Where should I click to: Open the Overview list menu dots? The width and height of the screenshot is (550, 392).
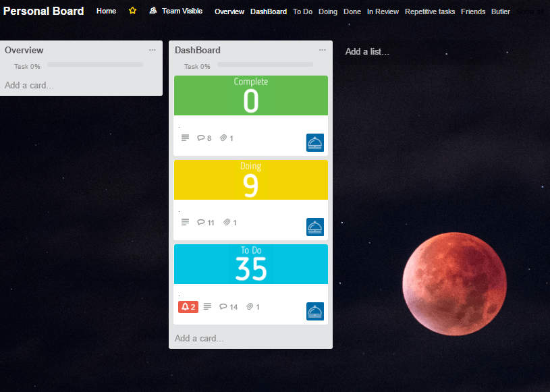[x=153, y=50]
